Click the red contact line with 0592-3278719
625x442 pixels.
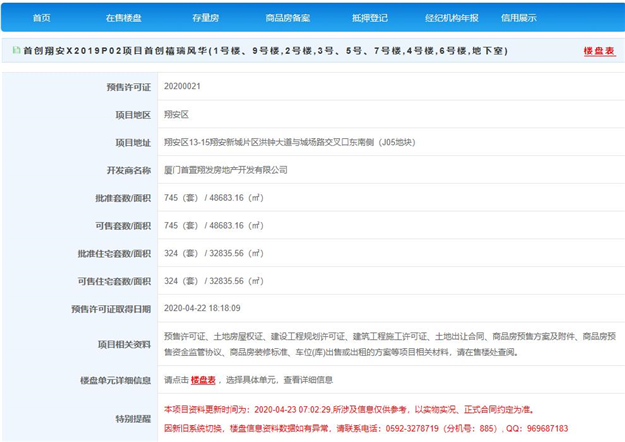pyautogui.click(x=366, y=428)
